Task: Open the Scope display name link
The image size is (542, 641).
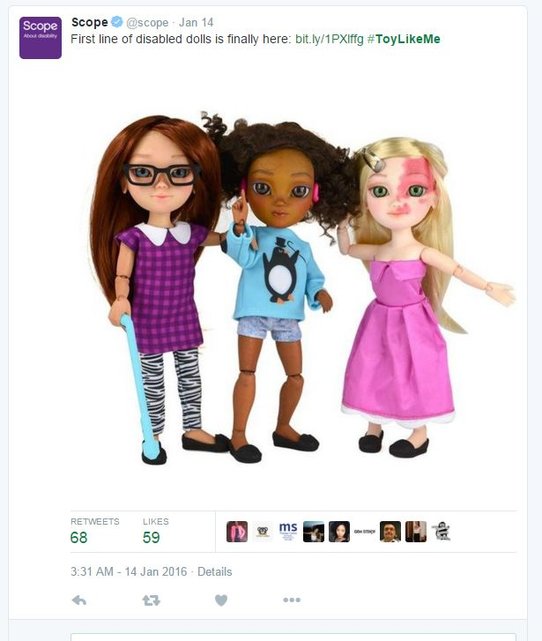Action: (90, 22)
